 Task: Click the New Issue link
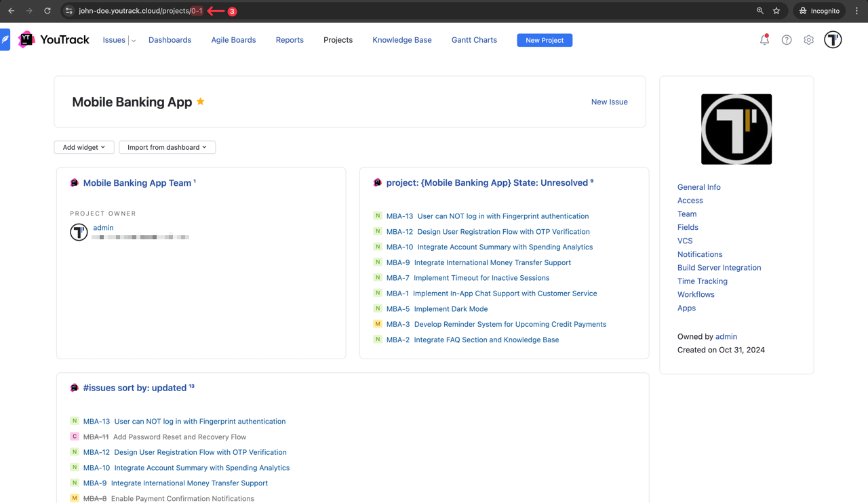[x=609, y=102]
